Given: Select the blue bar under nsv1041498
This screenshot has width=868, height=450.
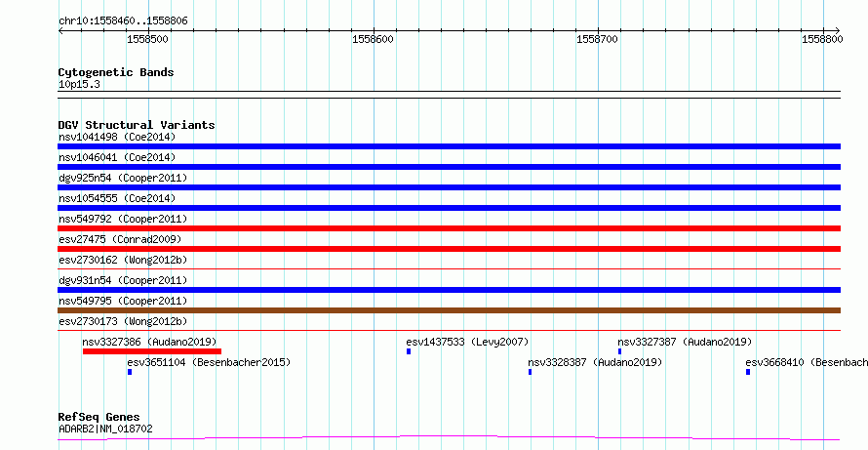Looking at the screenshot, I should pyautogui.click(x=449, y=146).
